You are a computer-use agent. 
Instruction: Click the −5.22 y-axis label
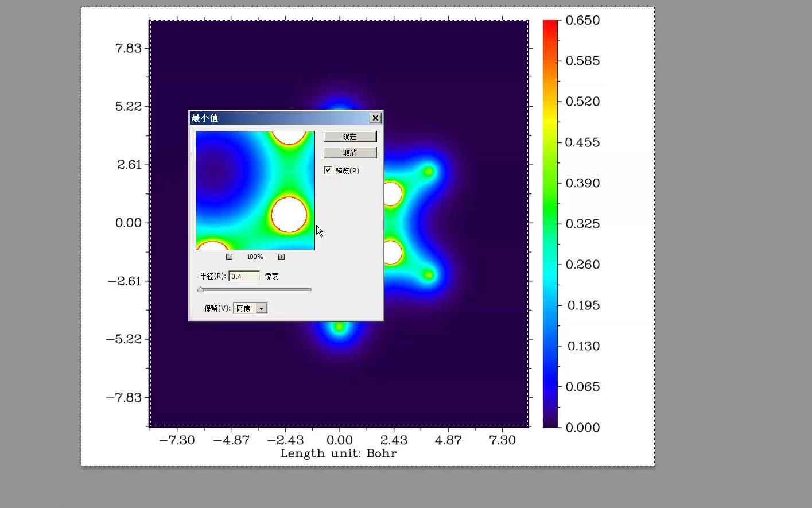(x=123, y=339)
